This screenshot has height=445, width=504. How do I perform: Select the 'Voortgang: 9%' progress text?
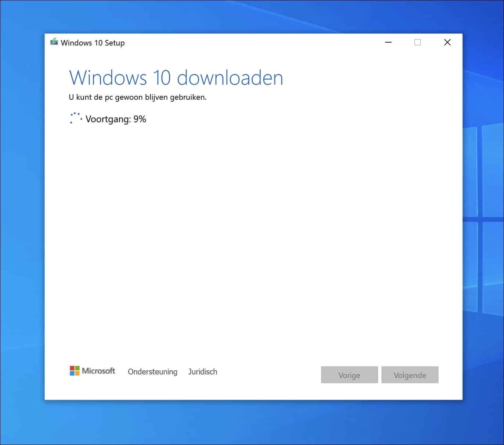[116, 119]
